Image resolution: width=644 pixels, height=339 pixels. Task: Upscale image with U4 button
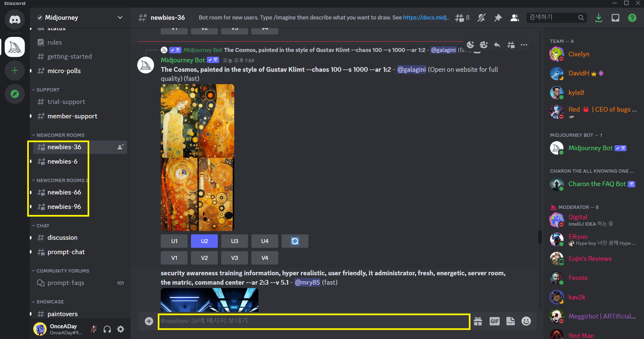click(265, 241)
